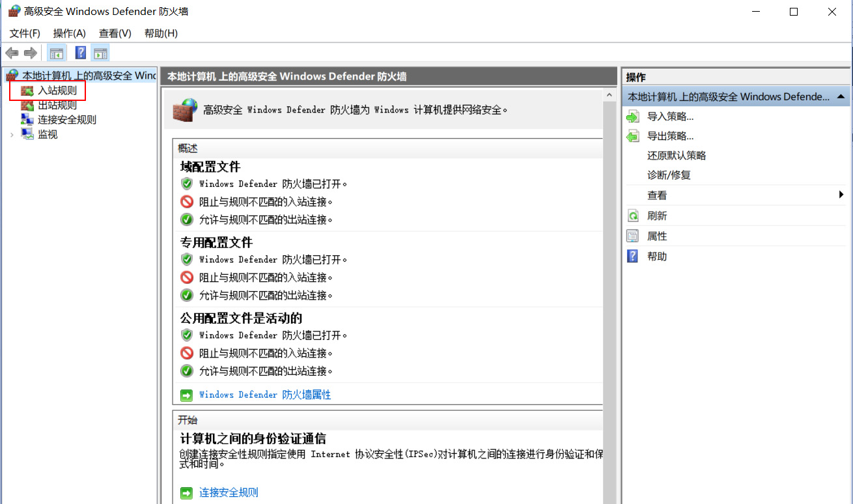Click green check icon under 公用配置文件是活动的
The width and height of the screenshot is (853, 504).
pos(187,371)
